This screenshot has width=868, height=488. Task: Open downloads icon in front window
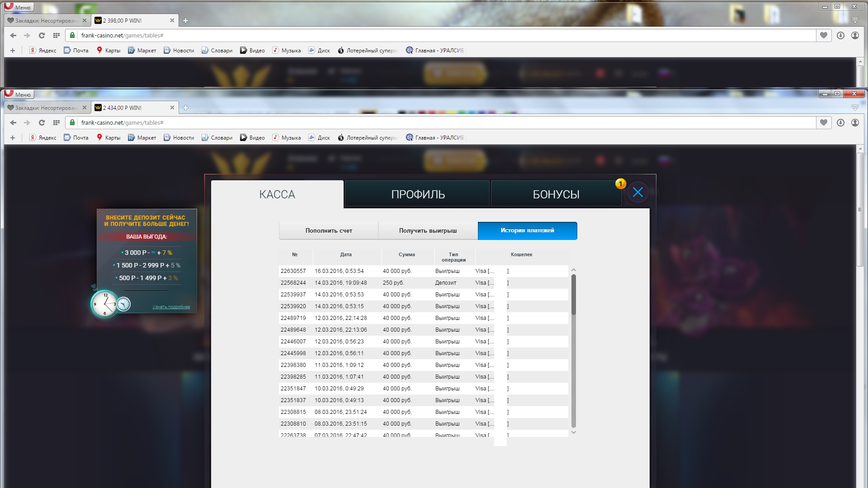840,122
